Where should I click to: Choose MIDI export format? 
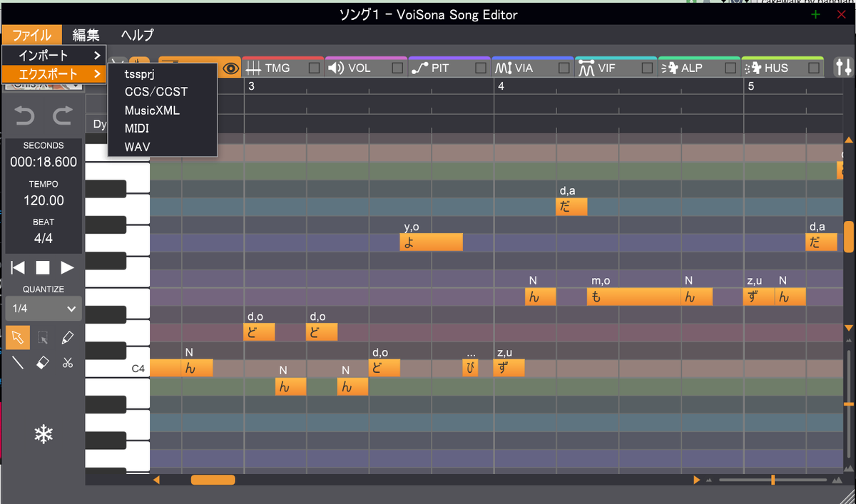[x=162, y=128]
